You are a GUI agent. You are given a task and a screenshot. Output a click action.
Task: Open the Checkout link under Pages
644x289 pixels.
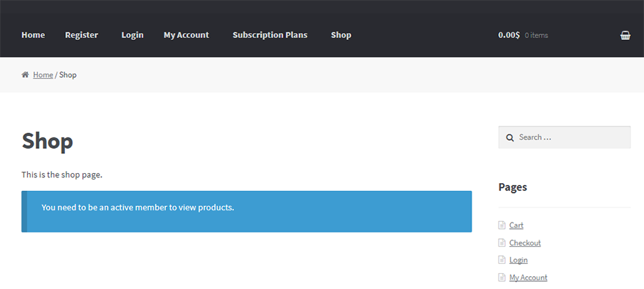point(525,243)
